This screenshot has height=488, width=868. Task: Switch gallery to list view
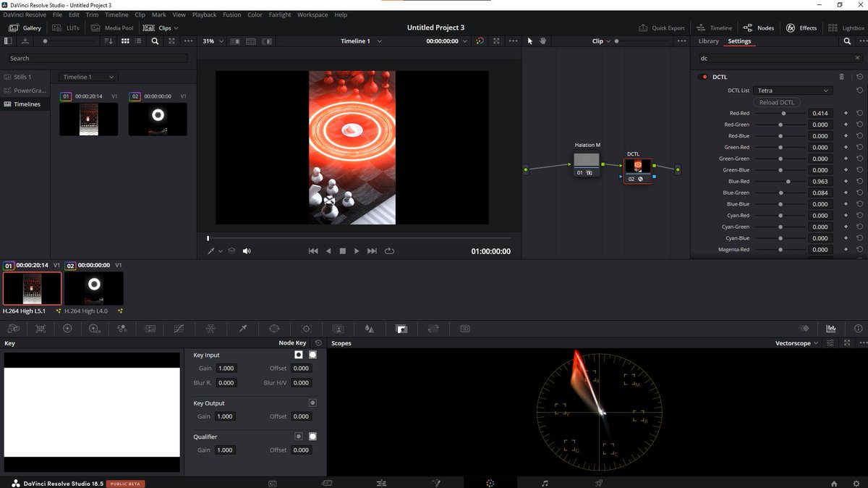(x=139, y=41)
